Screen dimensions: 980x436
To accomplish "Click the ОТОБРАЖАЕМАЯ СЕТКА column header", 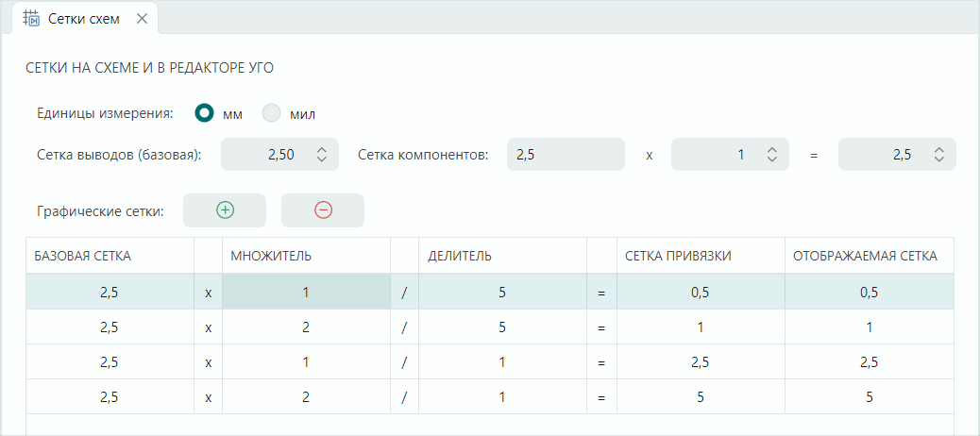I will click(869, 256).
